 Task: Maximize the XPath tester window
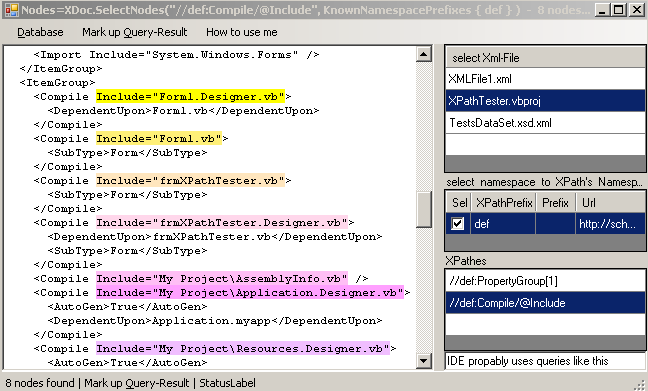tap(619, 10)
